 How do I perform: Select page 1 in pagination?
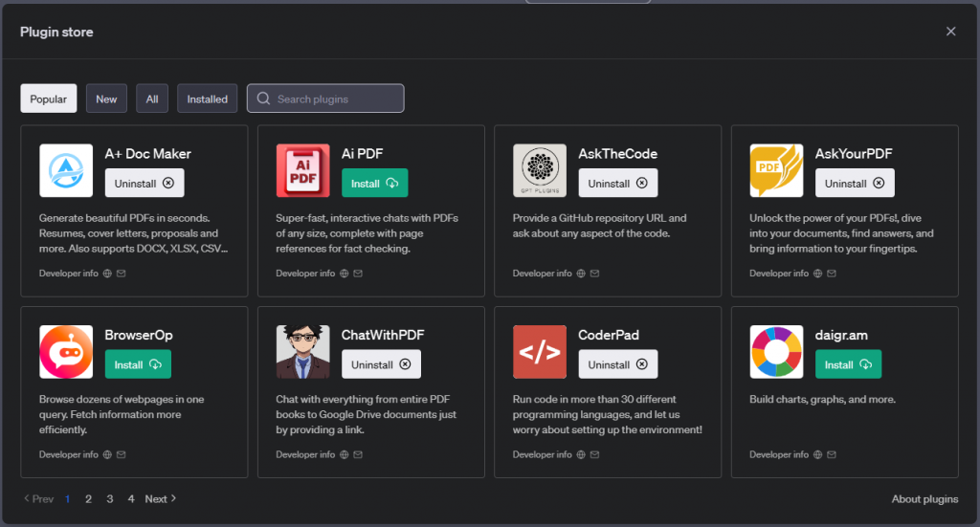[x=68, y=499]
